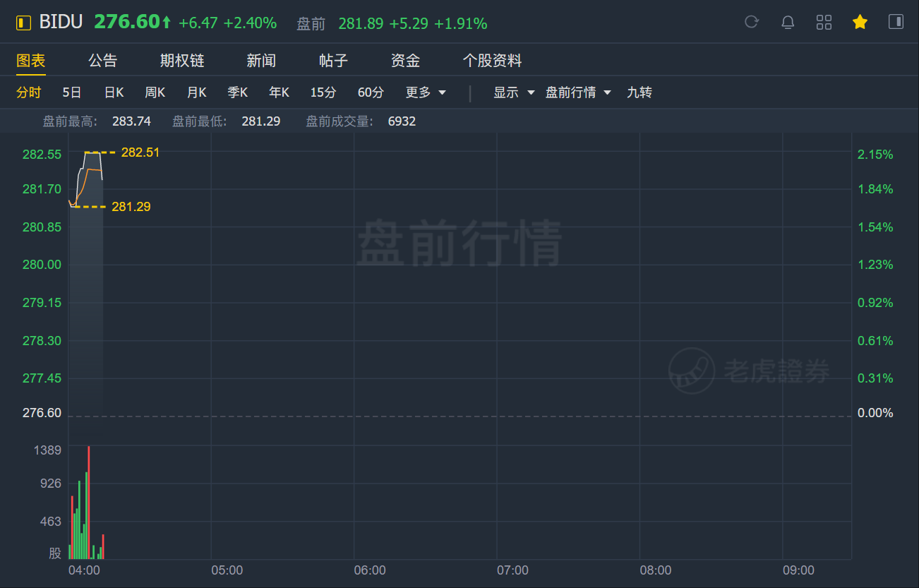
Task: Go to the 新闻 tab
Action: point(261,61)
